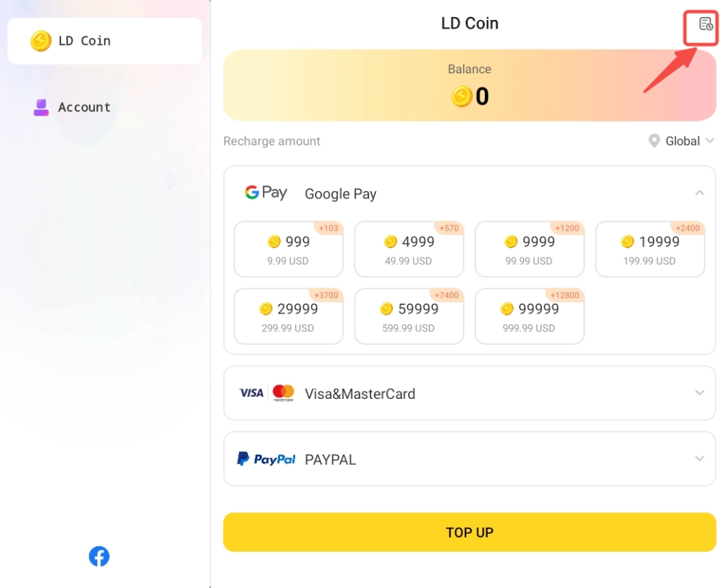The height and width of the screenshot is (588, 728).
Task: Click the Facebook icon
Action: 99,556
